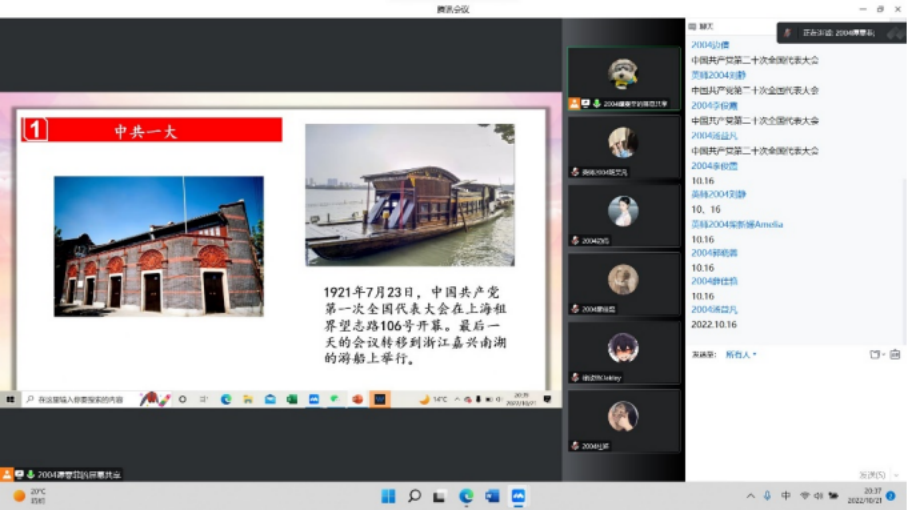Open taskbar Search magnifier icon
Screen dimensions: 909x511
coord(414,496)
